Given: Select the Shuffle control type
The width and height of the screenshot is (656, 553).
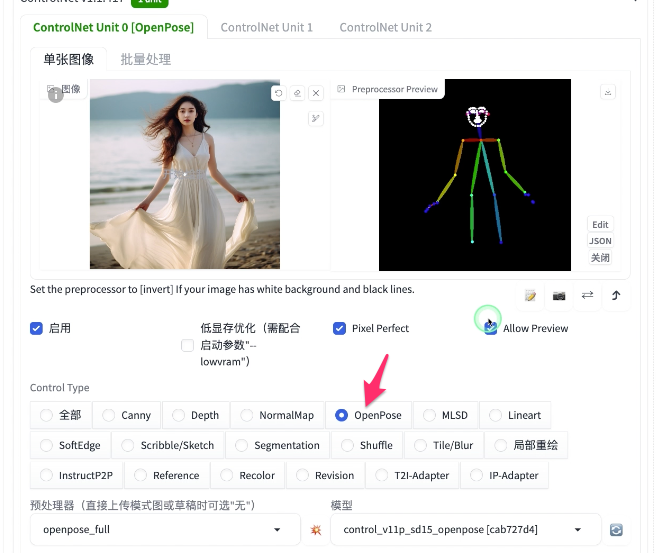Looking at the screenshot, I should (367, 445).
